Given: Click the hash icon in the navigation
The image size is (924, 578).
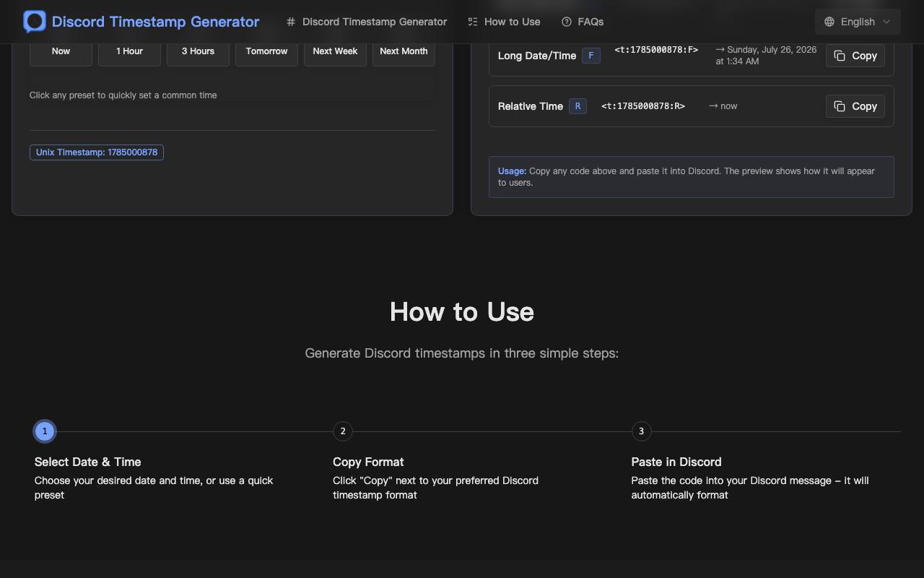Looking at the screenshot, I should coord(291,22).
